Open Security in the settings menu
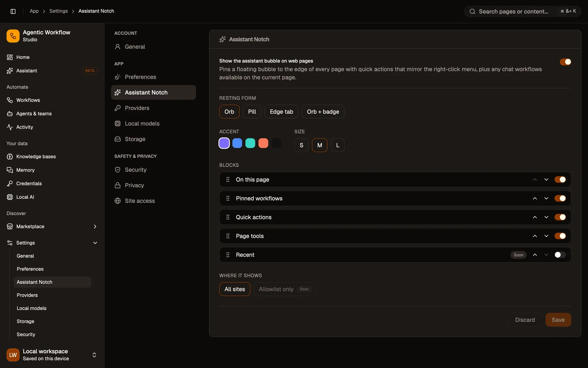The height and width of the screenshot is (368, 588). pos(153,170)
